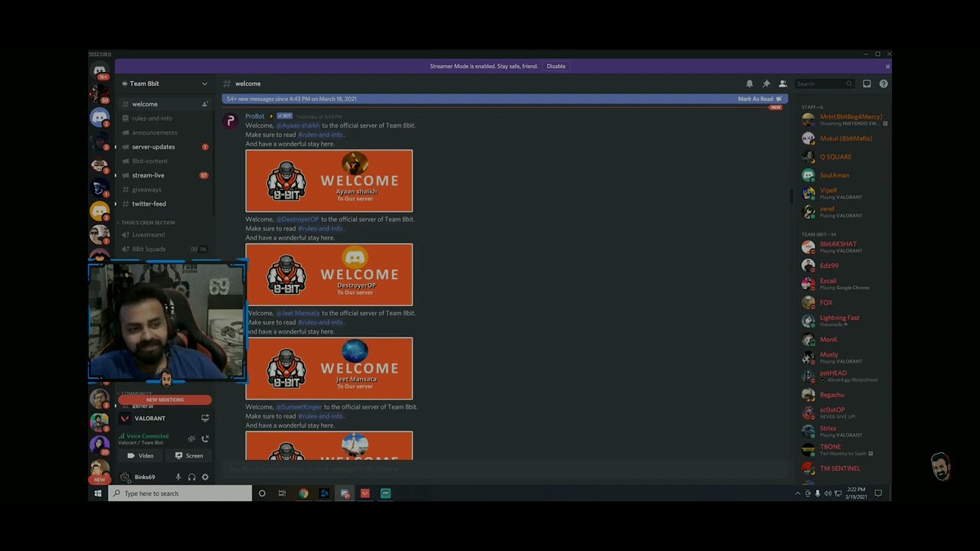980x551 pixels.
Task: Open the announcements channel
Action: pyautogui.click(x=164, y=132)
